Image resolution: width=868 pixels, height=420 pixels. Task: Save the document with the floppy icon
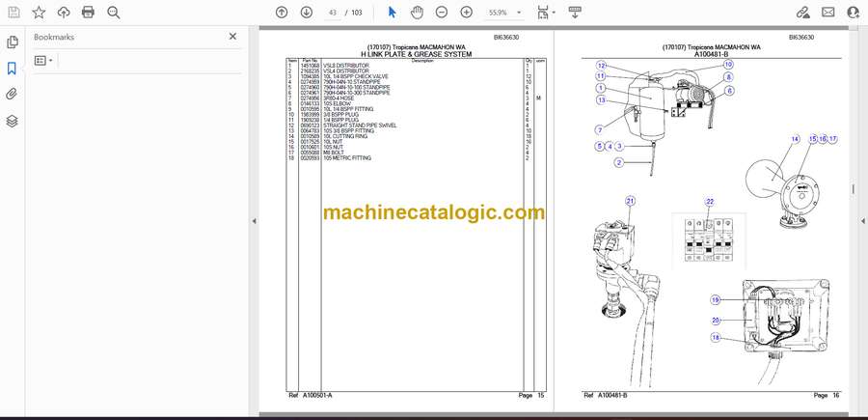[x=14, y=13]
